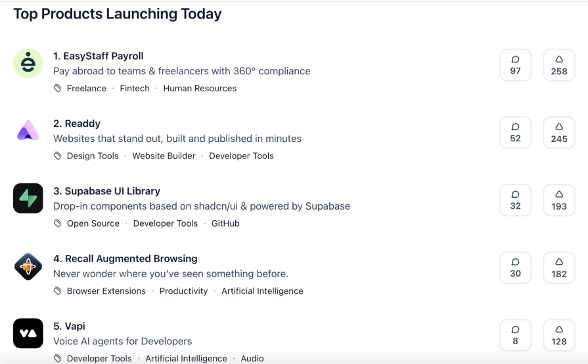Select the Audio topic tag
Image resolution: width=588 pixels, height=364 pixels.
[252, 358]
